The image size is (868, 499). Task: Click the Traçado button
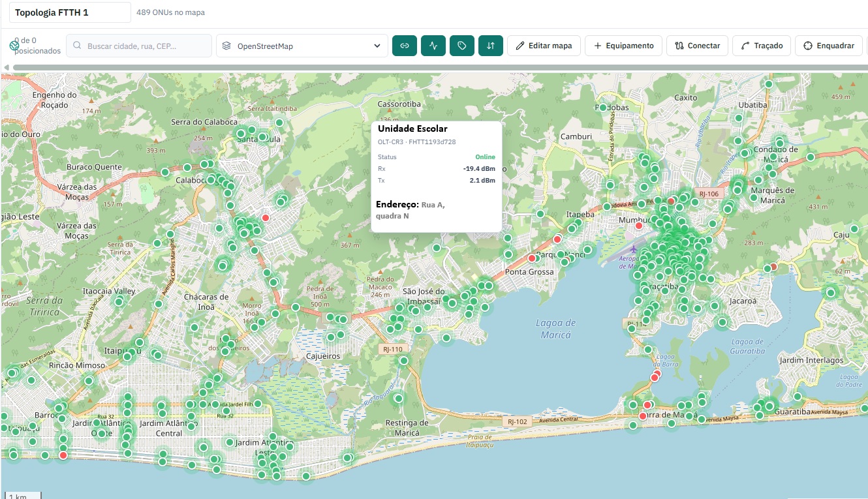762,46
